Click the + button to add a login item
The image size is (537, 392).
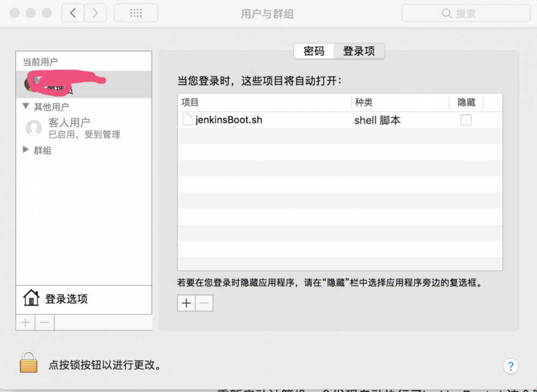(x=185, y=303)
